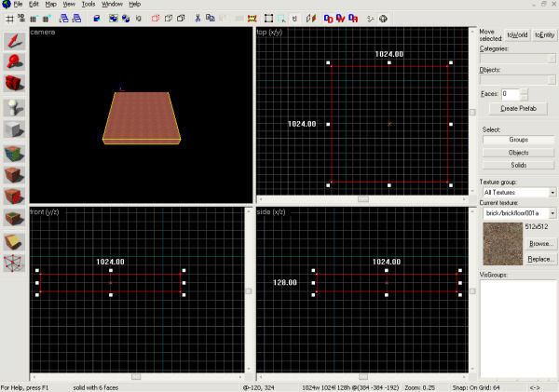Click the Smaller Grid toolbar icon
Viewport: 559px width, 392px height.
34,19
